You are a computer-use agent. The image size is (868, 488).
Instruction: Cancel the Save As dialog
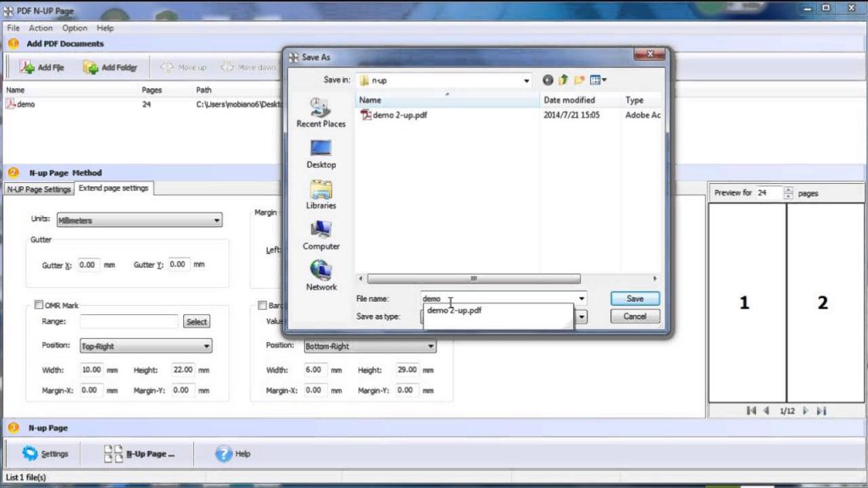tap(634, 315)
